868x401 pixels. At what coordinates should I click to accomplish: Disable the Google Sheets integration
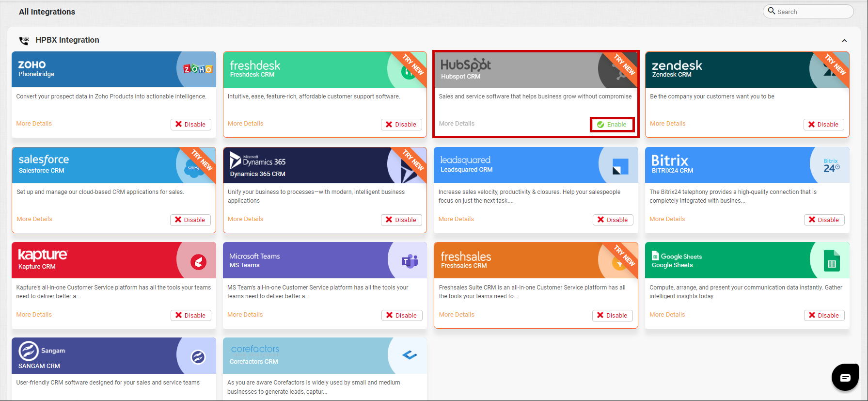[x=824, y=315]
